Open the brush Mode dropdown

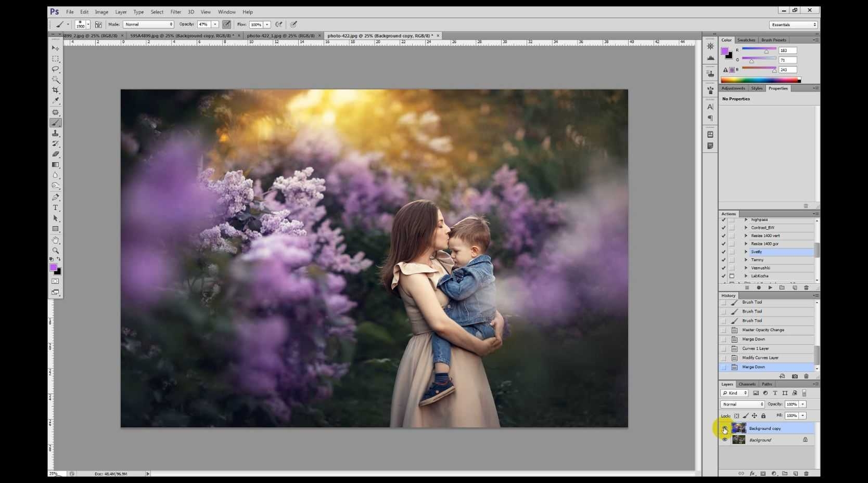click(x=148, y=24)
